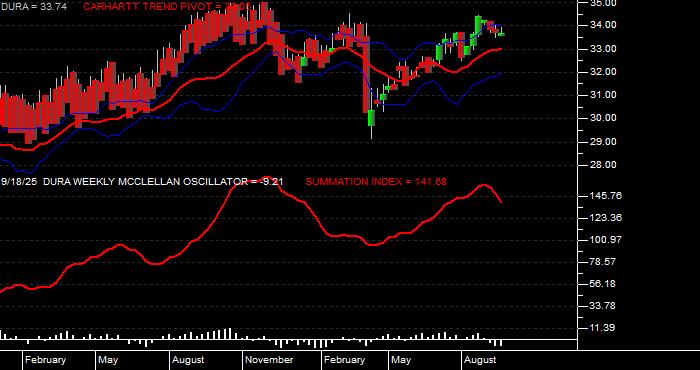Click the CARHARTT TREND PIVOT label

coord(167,7)
